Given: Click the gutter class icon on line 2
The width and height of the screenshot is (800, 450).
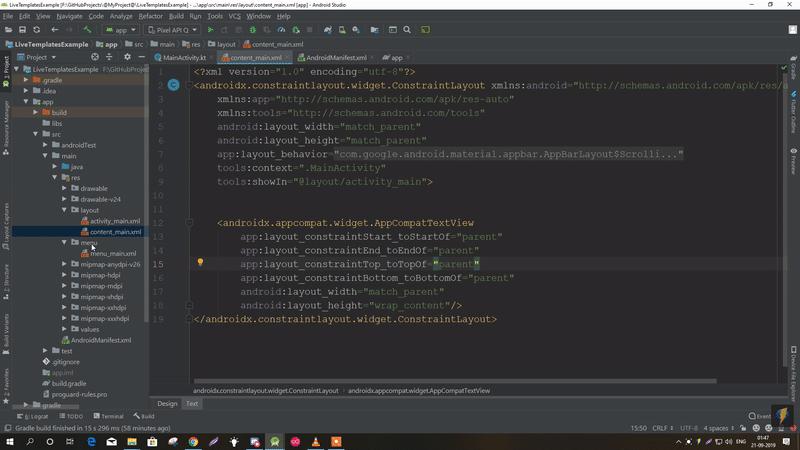Looking at the screenshot, I should [173, 85].
